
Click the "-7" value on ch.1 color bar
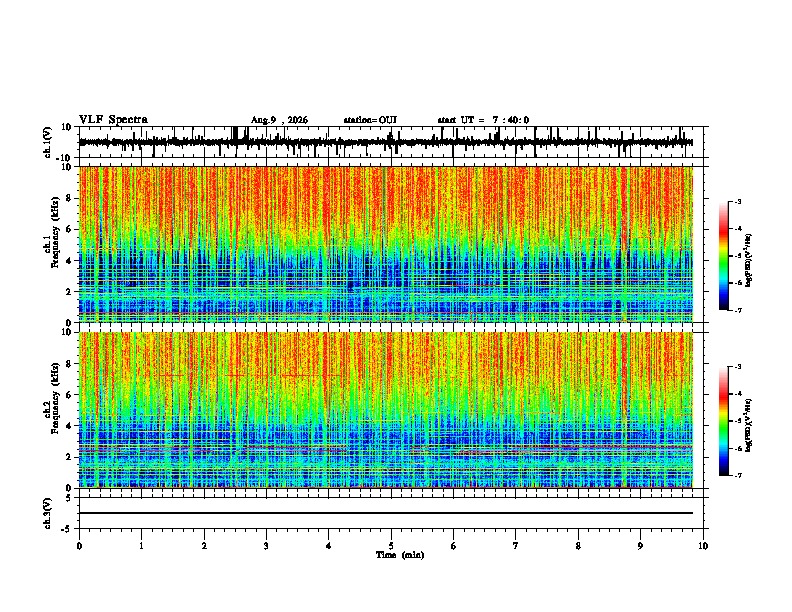coord(737,310)
